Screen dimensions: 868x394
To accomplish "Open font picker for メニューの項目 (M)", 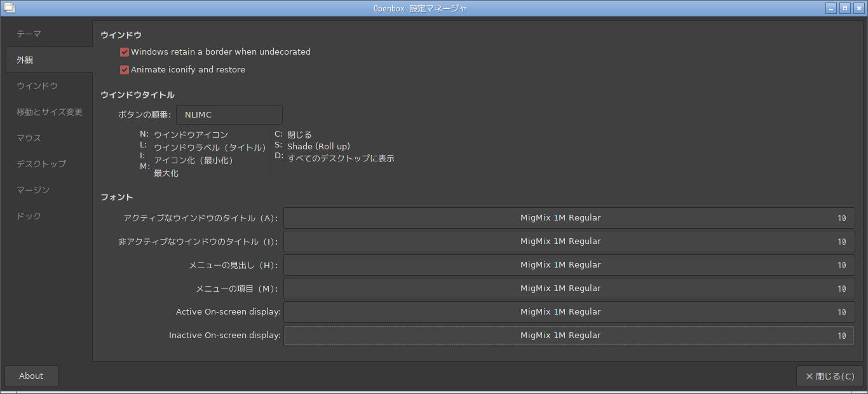I will (569, 289).
